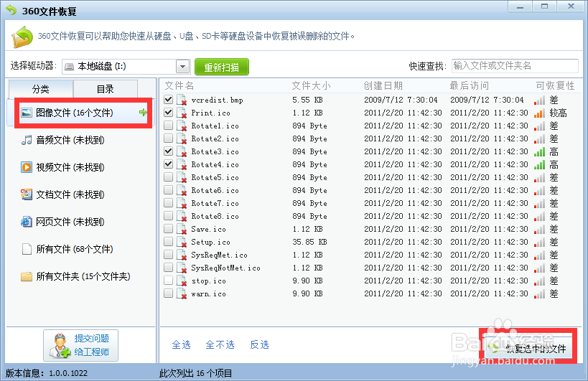
Task: Click the green 重新扫描 button
Action: (x=222, y=67)
